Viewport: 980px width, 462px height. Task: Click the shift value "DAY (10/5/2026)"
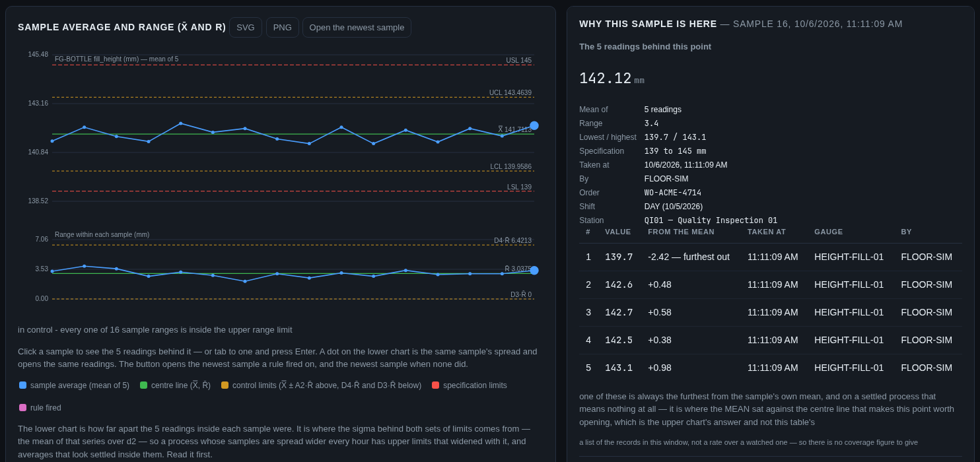[674, 207]
